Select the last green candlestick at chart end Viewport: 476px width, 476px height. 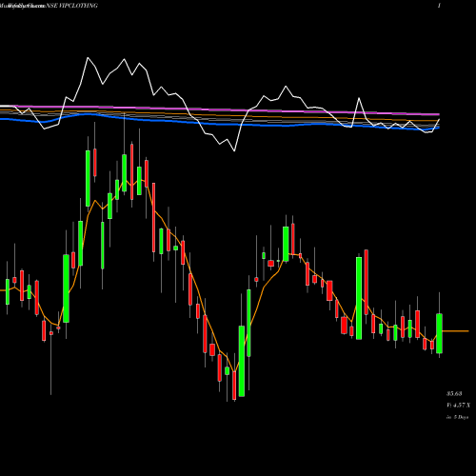[x=439, y=333]
